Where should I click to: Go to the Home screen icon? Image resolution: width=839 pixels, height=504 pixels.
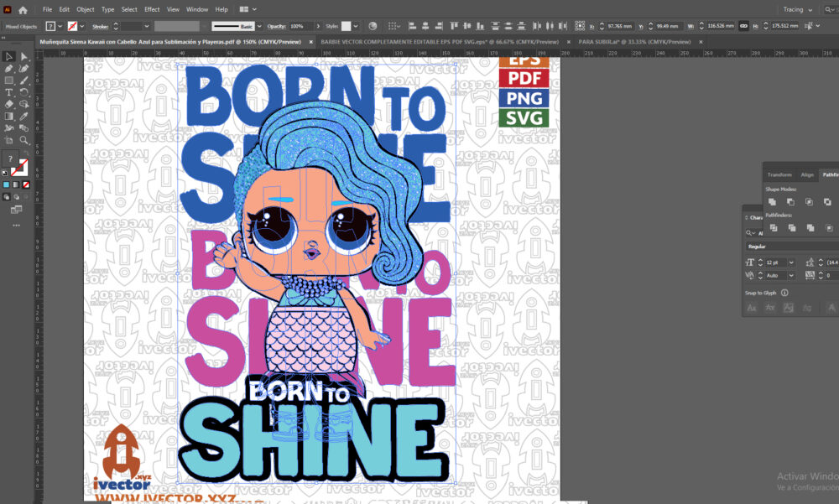tap(23, 9)
